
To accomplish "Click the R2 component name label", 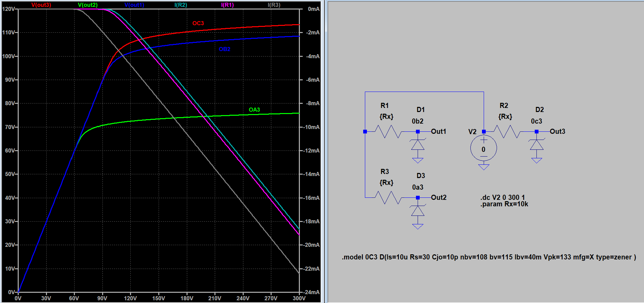I will coord(504,106).
